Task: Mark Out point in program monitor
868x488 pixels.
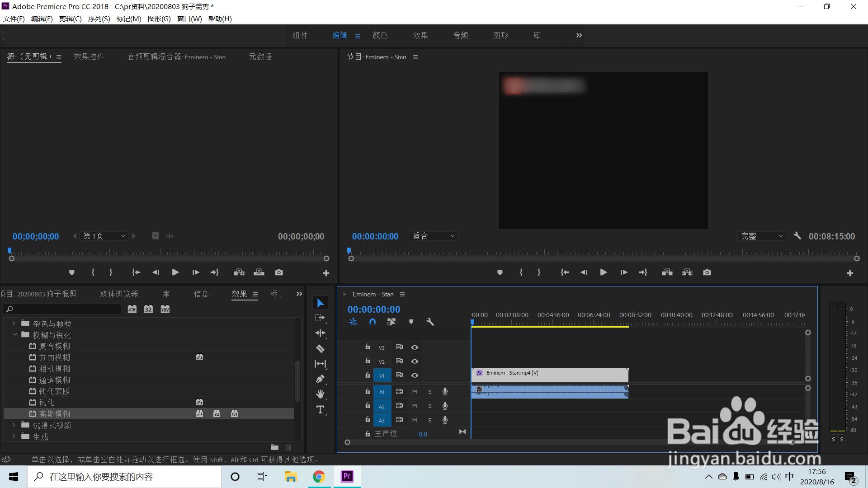Action: click(x=539, y=272)
